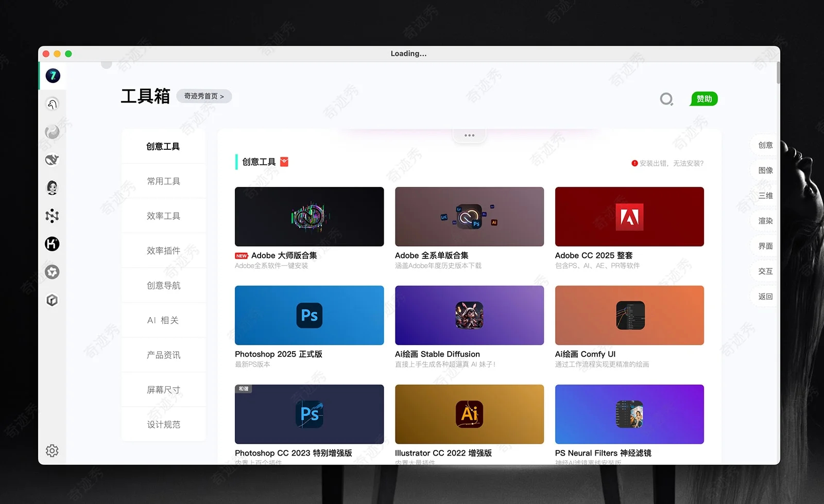Viewport: 824px width, 504px height.
Task: Click the node network icon in left sidebar
Action: (51, 216)
